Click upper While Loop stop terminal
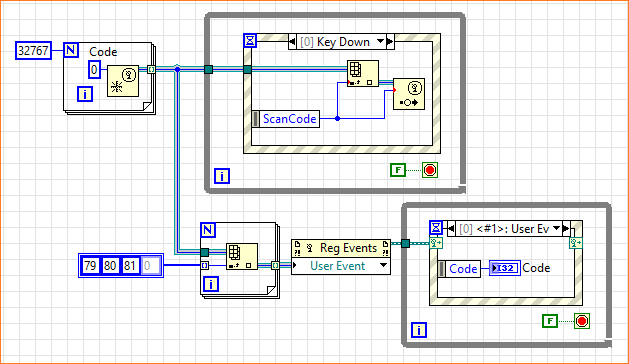 click(430, 170)
